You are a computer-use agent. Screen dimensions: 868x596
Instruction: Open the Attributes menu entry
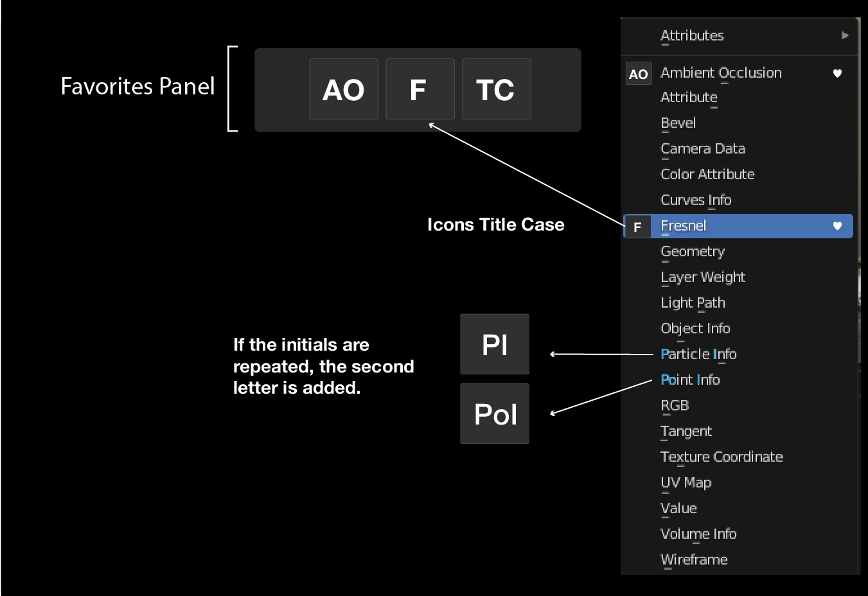pyautogui.click(x=739, y=35)
